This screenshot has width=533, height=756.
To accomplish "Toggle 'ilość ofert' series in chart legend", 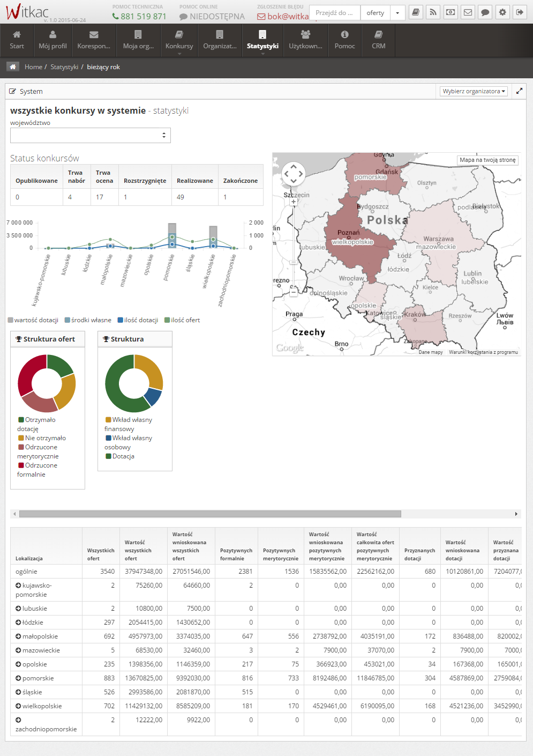I will (x=182, y=320).
